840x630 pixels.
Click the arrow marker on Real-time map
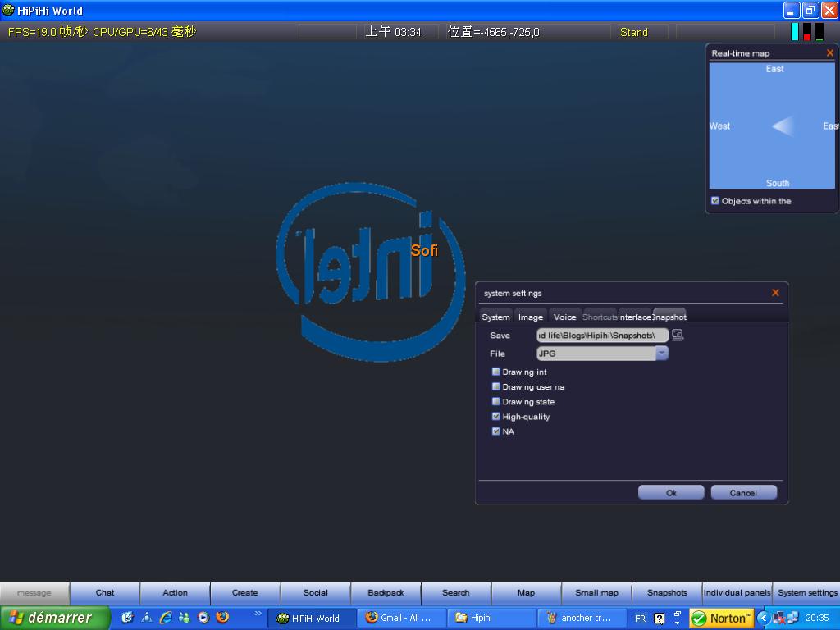point(783,126)
